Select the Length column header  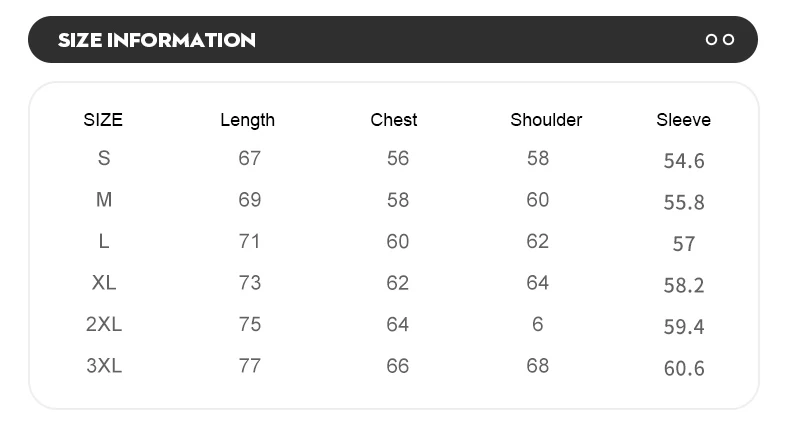247,120
